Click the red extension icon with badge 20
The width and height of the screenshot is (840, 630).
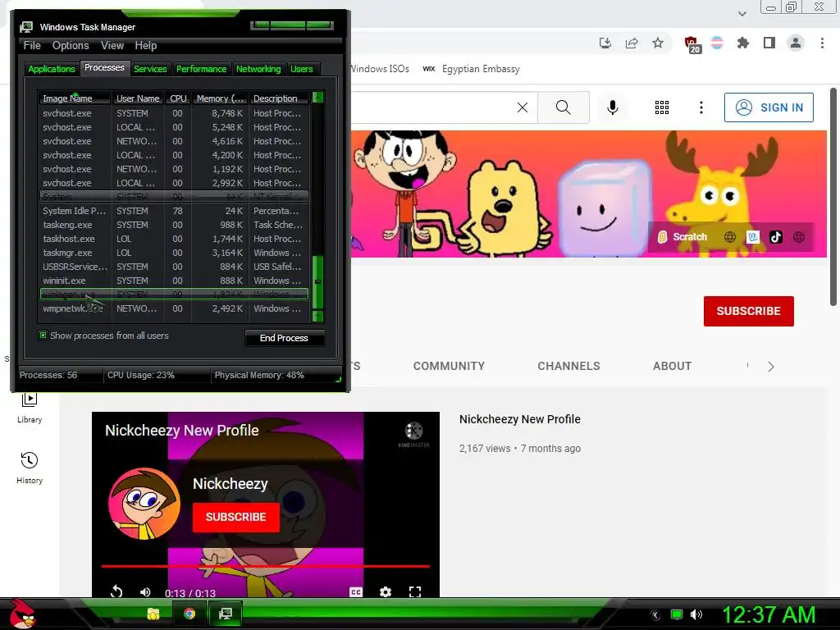click(692, 44)
